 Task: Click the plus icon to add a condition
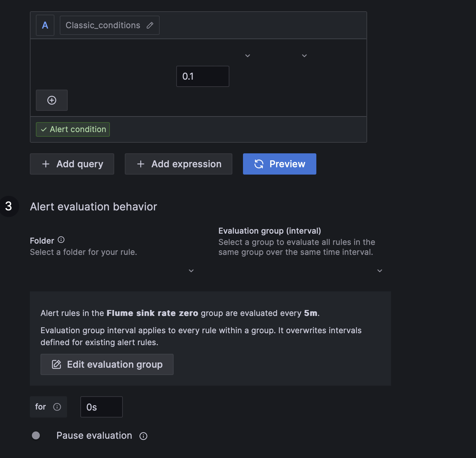coord(52,100)
